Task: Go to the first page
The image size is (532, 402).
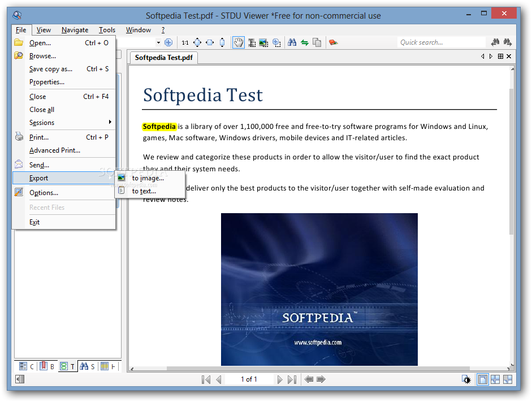Action: tap(206, 379)
